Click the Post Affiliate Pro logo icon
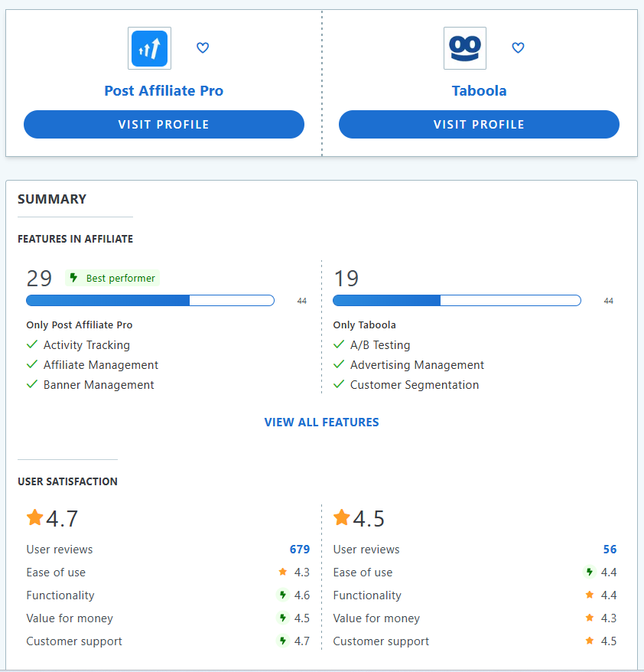The image size is (644, 672). (149, 47)
